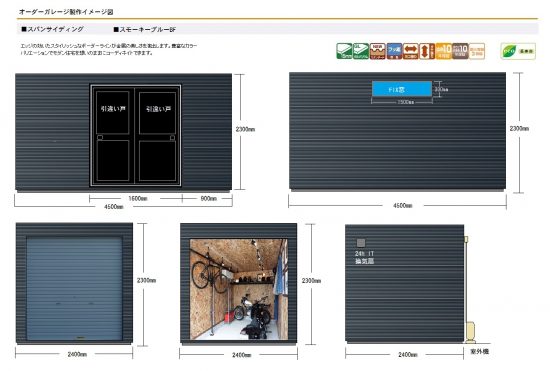The height and width of the screenshot is (371, 550).
Task: Click the blue フッ素 coating badge
Action: tap(394, 51)
